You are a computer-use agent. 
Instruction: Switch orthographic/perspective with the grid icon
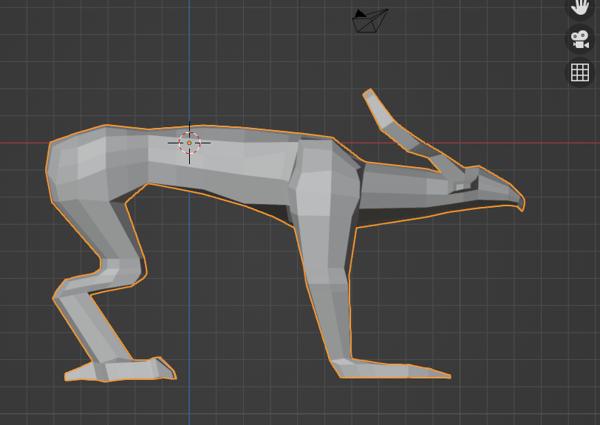tap(579, 71)
